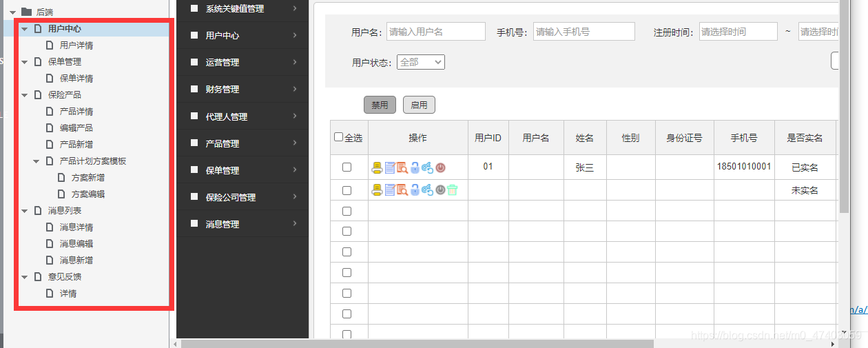Click the red power icon in 张三's row
868x348 pixels.
click(x=440, y=167)
